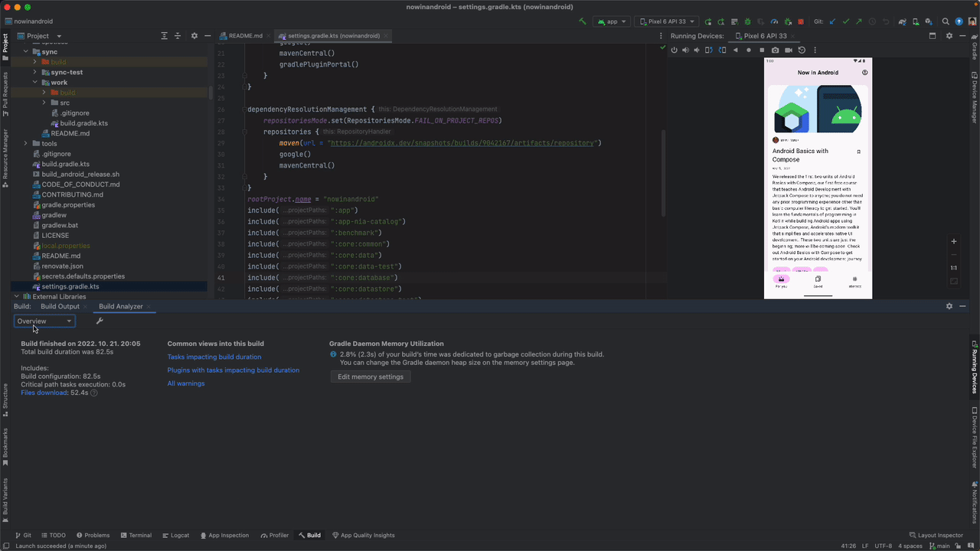This screenshot has width=980, height=551.
Task: Open Running Devices panel gear settings
Action: point(949,36)
